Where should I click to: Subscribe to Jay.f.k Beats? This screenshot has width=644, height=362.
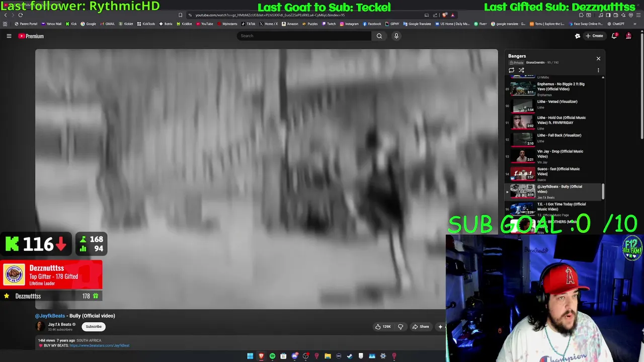click(x=94, y=327)
